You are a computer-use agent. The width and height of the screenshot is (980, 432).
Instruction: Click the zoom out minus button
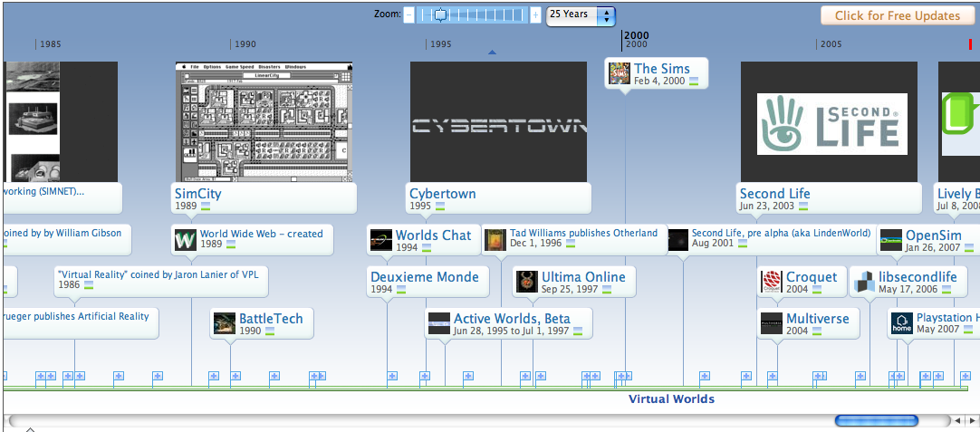coord(408,14)
